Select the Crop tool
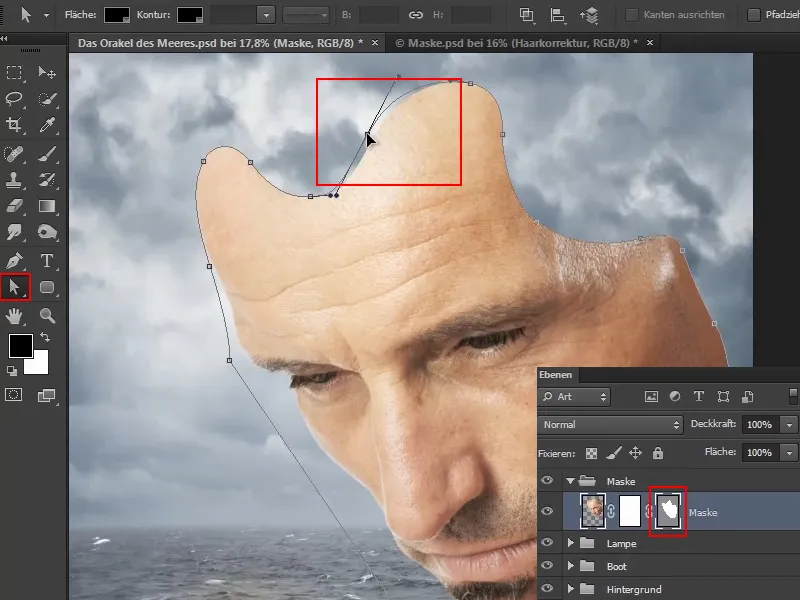The image size is (800, 600). pyautogui.click(x=14, y=124)
